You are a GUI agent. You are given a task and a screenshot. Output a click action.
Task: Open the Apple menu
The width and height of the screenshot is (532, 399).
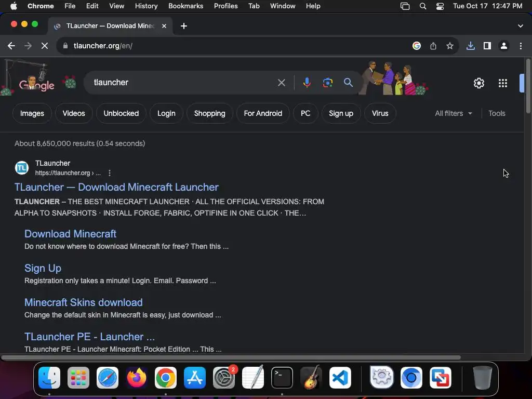coord(14,6)
